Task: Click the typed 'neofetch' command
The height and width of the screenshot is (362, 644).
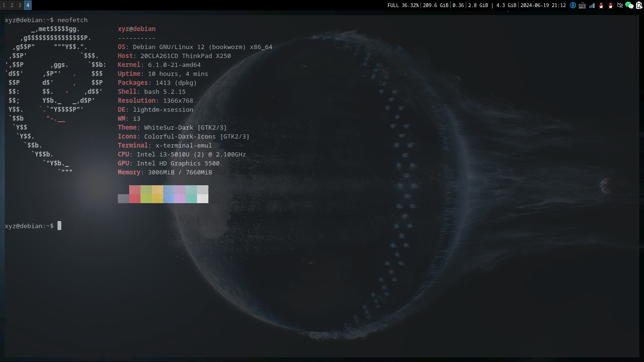Action: tap(73, 20)
